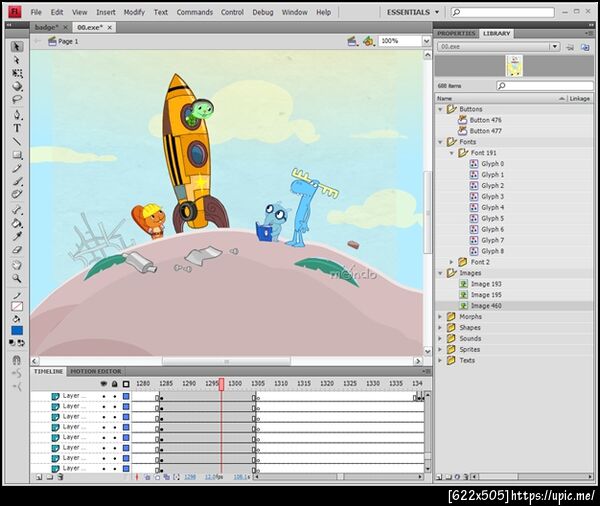Click the Edit Scene icon above stage
Image resolution: width=600 pixels, height=506 pixels.
click(352, 41)
